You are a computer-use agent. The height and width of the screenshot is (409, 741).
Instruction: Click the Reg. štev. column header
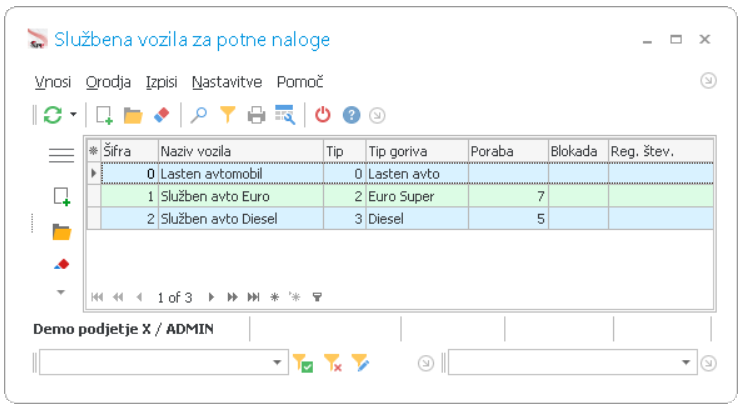661,151
